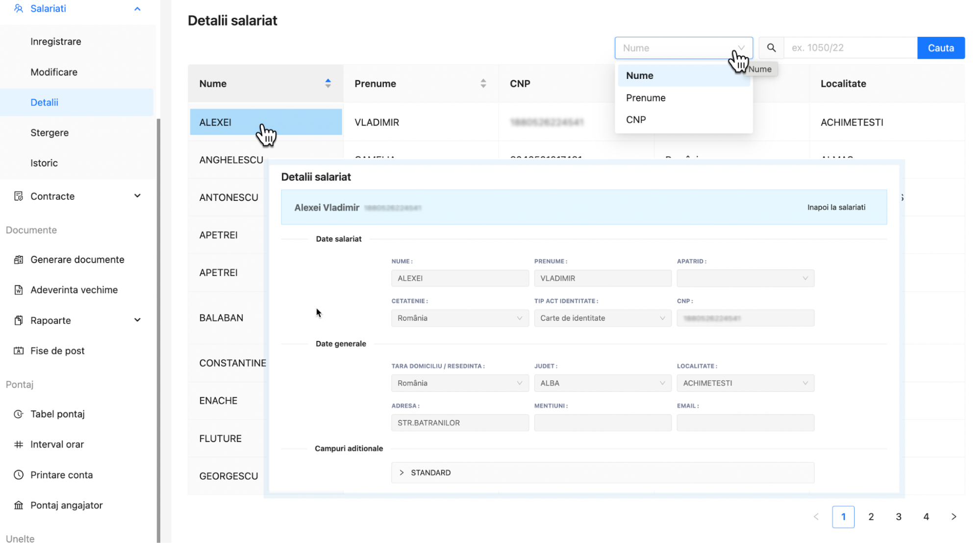The height and width of the screenshot is (543, 980).
Task: Expand the Contracte submenu chevron
Action: 137,196
